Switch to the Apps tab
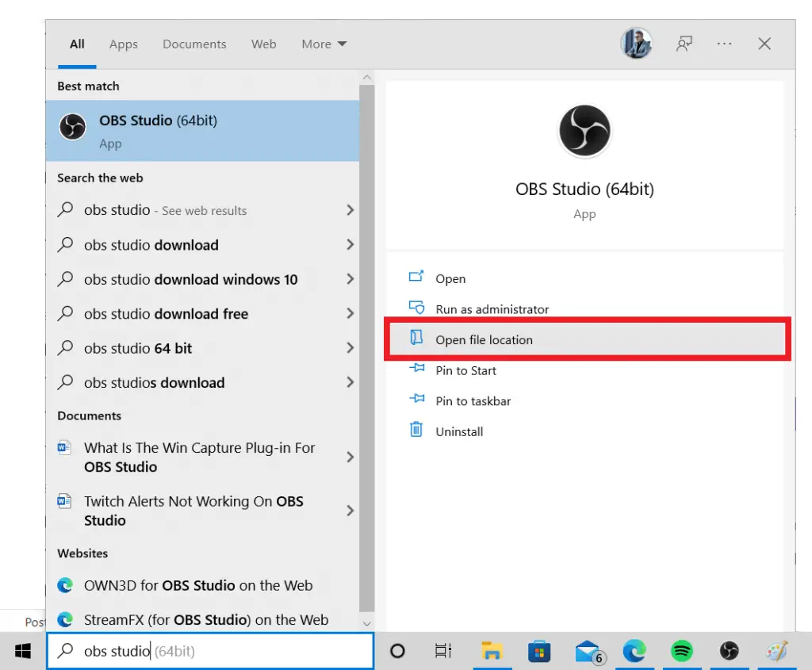This screenshot has width=812, height=670. 123,44
